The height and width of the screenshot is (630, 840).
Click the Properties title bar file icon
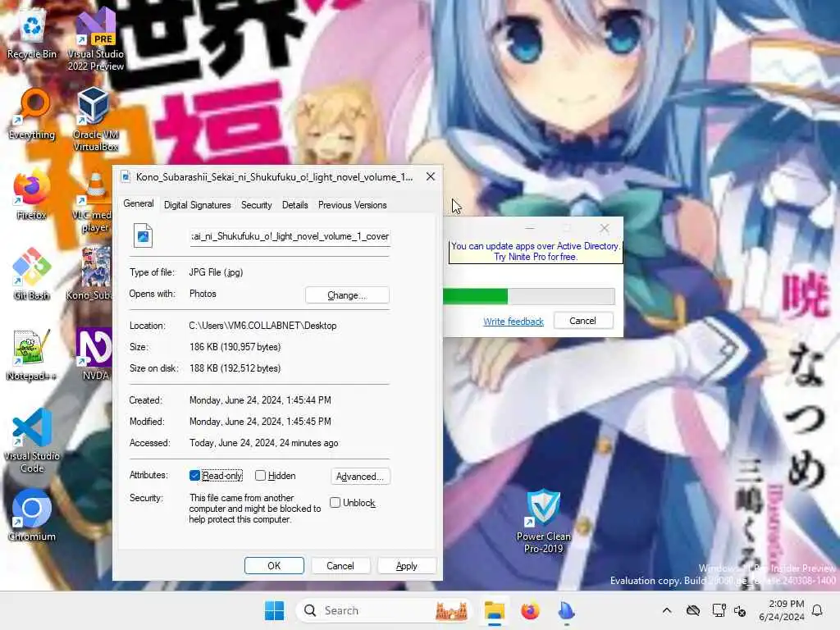tap(126, 177)
